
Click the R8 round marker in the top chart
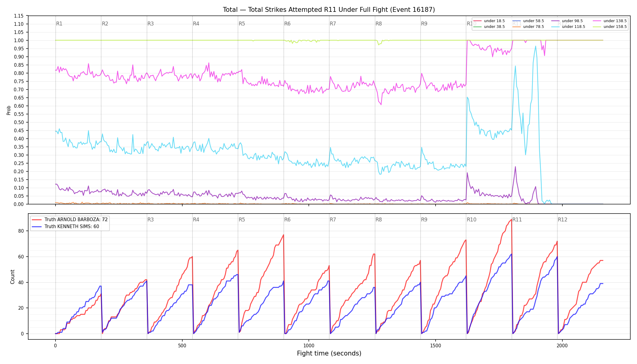[x=379, y=24]
